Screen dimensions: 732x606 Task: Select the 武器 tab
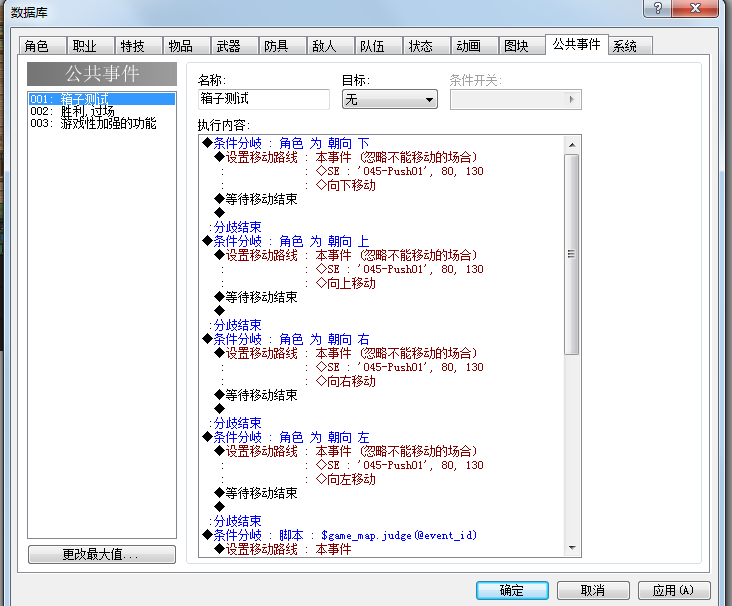click(235, 46)
